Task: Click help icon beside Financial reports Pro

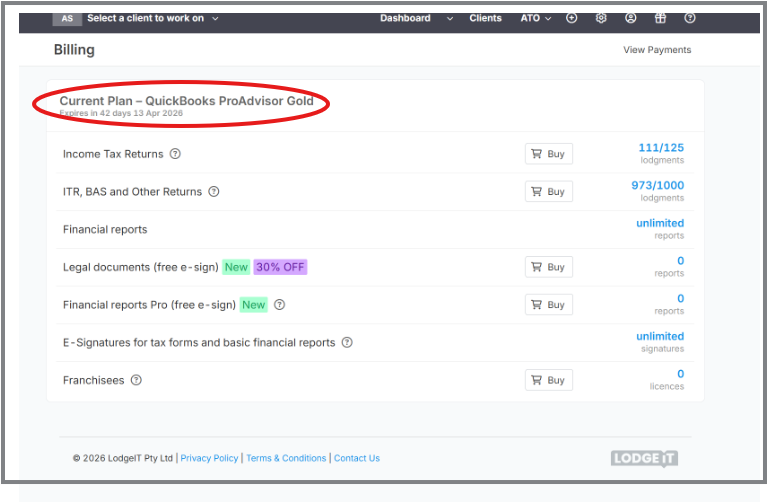Action: coord(279,305)
